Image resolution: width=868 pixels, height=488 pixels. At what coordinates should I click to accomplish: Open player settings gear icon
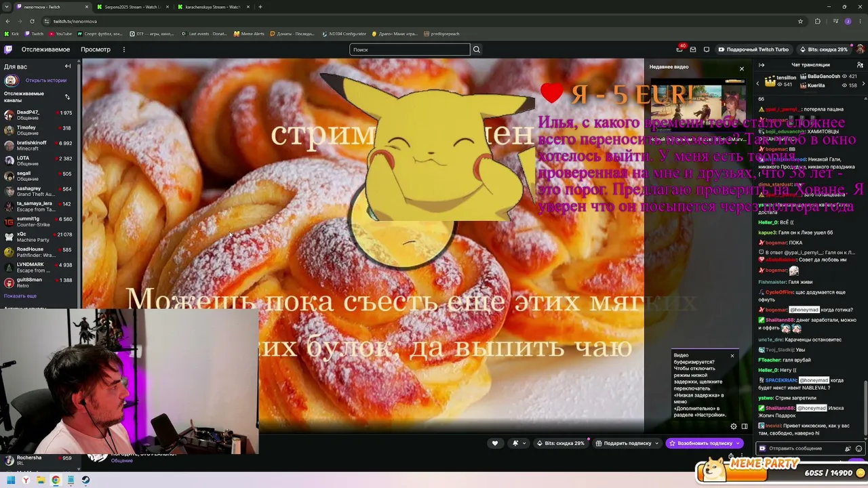pos(733,426)
